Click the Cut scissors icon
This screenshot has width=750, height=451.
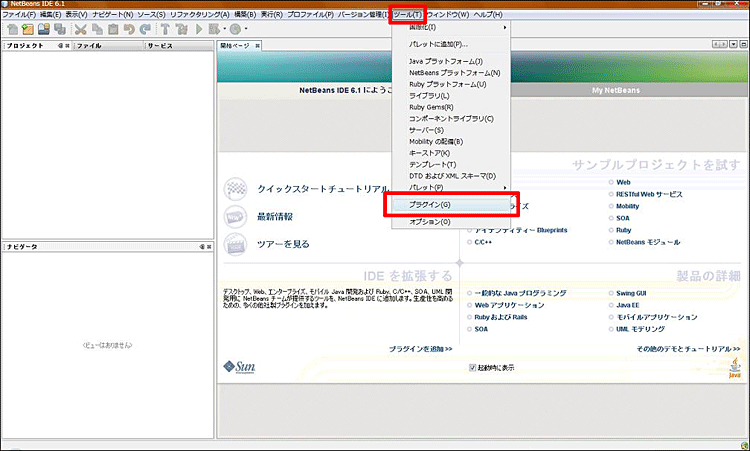pyautogui.click(x=80, y=29)
